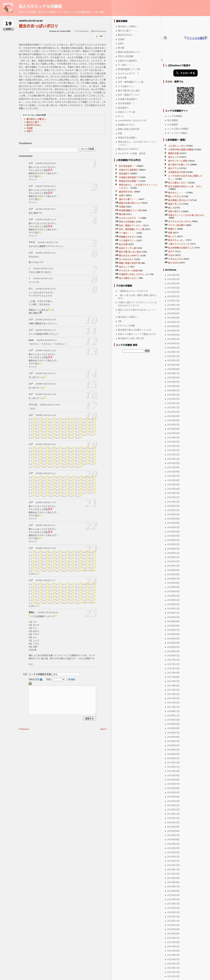Viewport: 210px width, 980px height.
Task: Select the 星 radio button
Action: (x=72, y=679)
